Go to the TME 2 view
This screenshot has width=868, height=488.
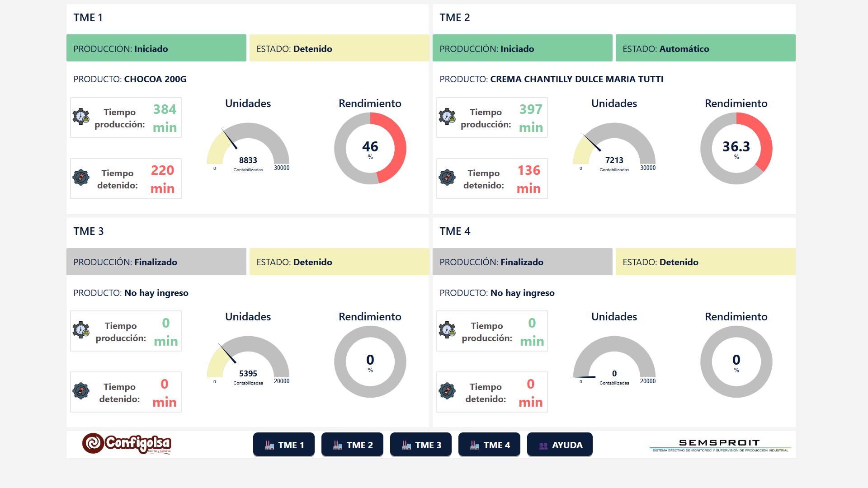point(352,445)
